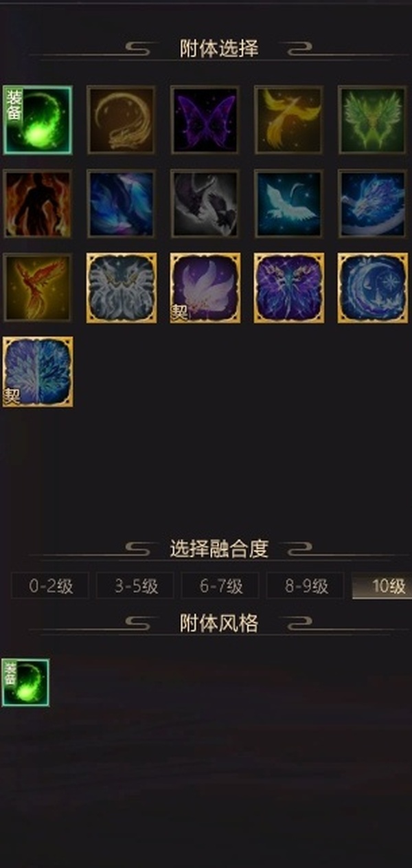Choose the gold-framed crescent moon snowflake icon
This screenshot has width=412, height=868.
point(373,287)
